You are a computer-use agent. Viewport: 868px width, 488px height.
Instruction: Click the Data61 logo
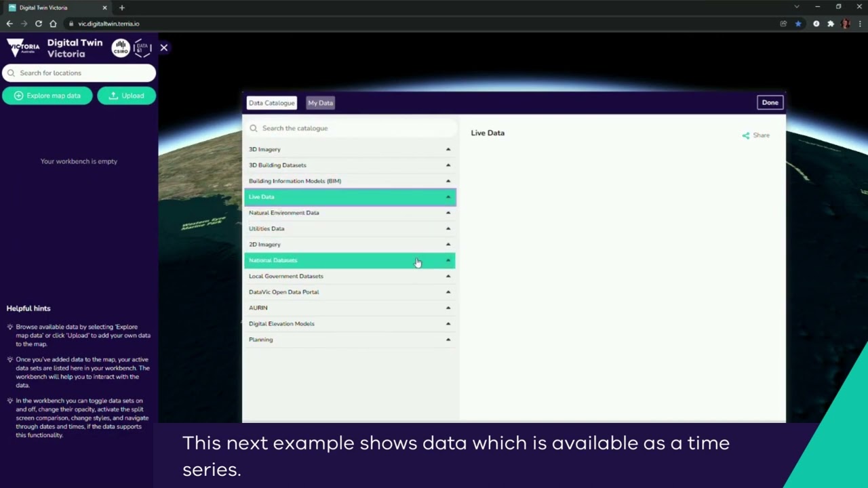tap(142, 48)
